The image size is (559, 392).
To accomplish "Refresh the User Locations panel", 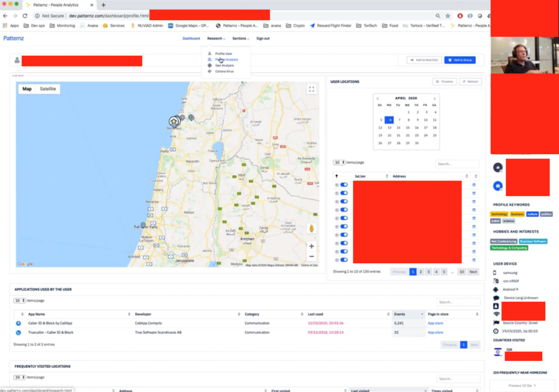I will click(470, 82).
